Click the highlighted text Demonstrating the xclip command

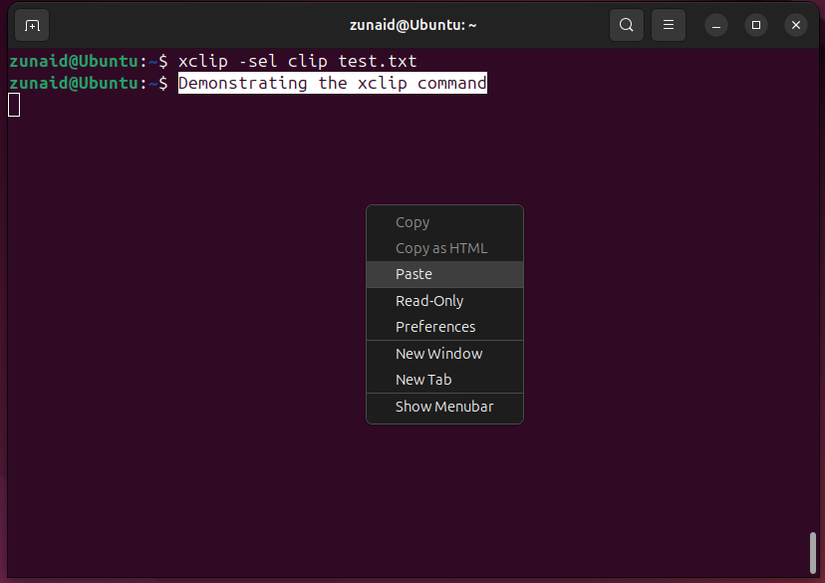point(332,83)
